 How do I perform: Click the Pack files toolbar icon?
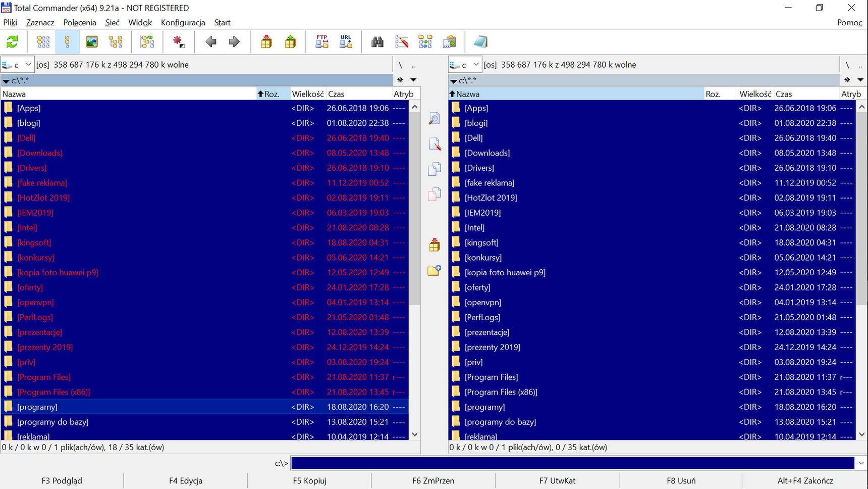pyautogui.click(x=266, y=42)
